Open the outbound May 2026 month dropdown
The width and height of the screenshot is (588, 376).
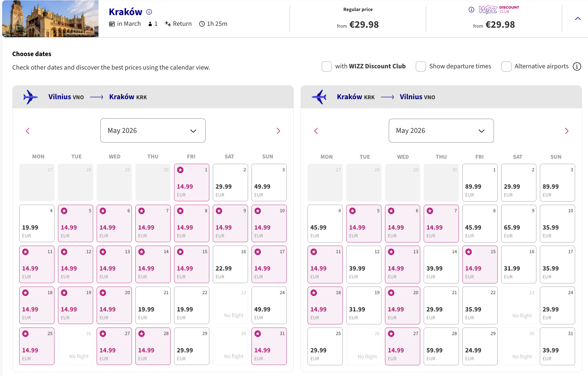[153, 131]
